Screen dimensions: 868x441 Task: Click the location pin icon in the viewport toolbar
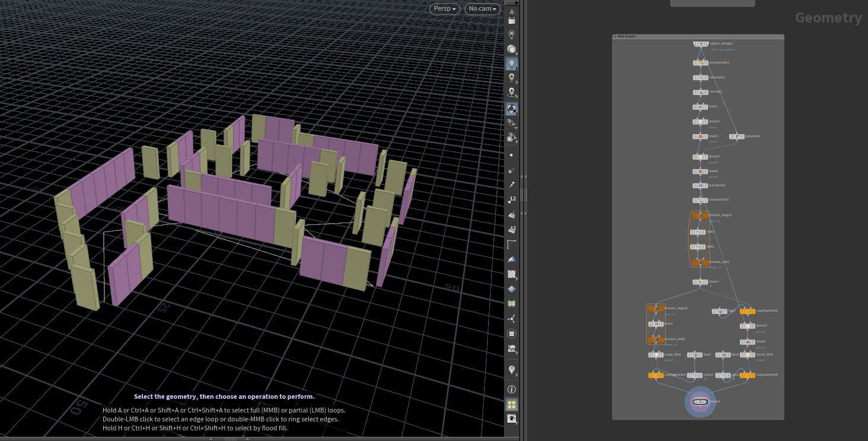(512, 370)
